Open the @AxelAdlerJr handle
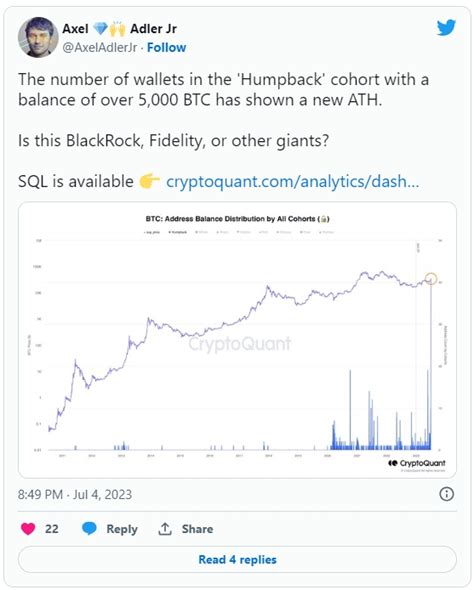The width and height of the screenshot is (474, 590). pyautogui.click(x=99, y=47)
